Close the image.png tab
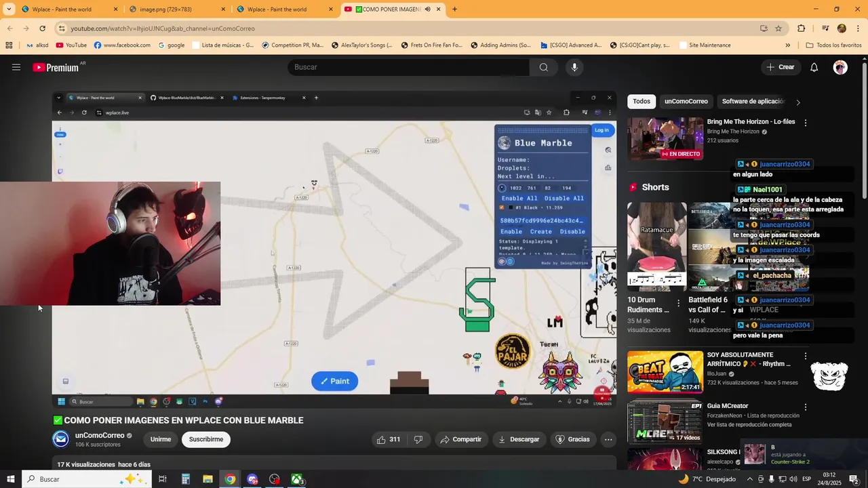This screenshot has height=488, width=868. click(x=223, y=9)
